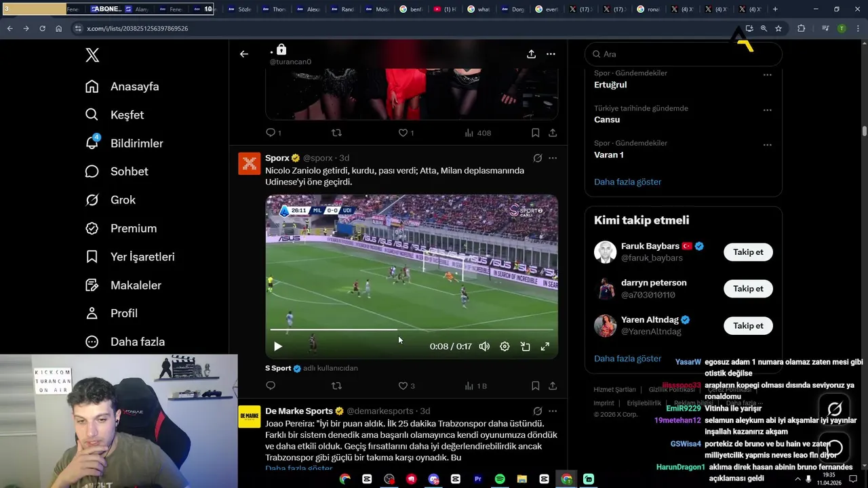Screen dimensions: 868x488
Task: Open Grok from the sidebar
Action: pyautogui.click(x=111, y=200)
